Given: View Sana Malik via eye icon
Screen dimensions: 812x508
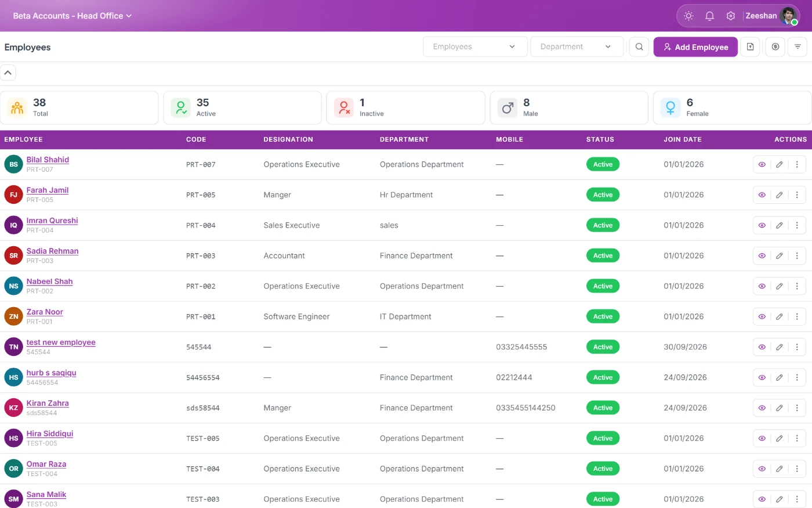Looking at the screenshot, I should 762,499.
